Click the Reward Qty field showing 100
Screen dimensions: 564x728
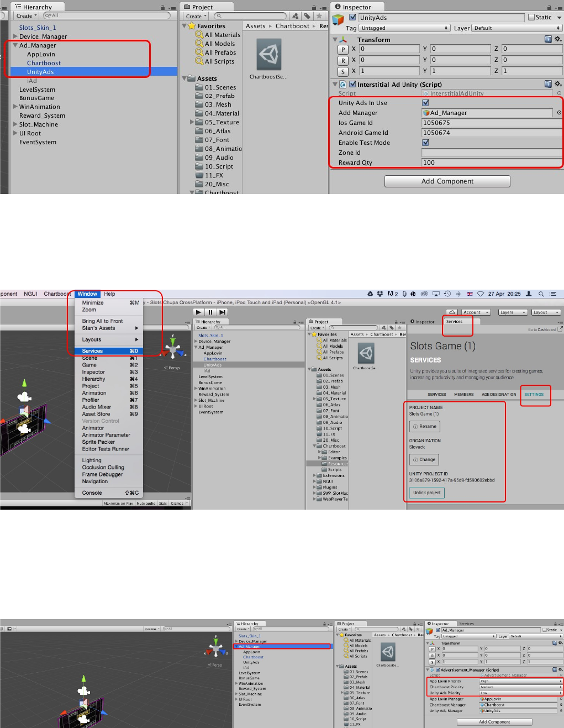coord(491,163)
